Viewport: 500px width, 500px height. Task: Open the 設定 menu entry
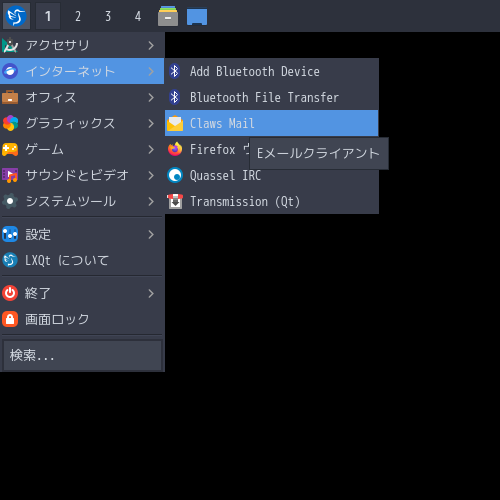pos(82,234)
